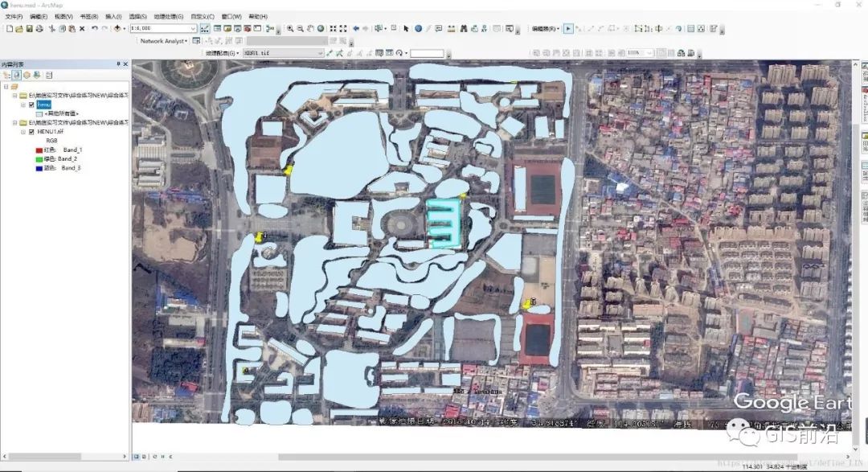Pin the table of contents panel

[118, 64]
